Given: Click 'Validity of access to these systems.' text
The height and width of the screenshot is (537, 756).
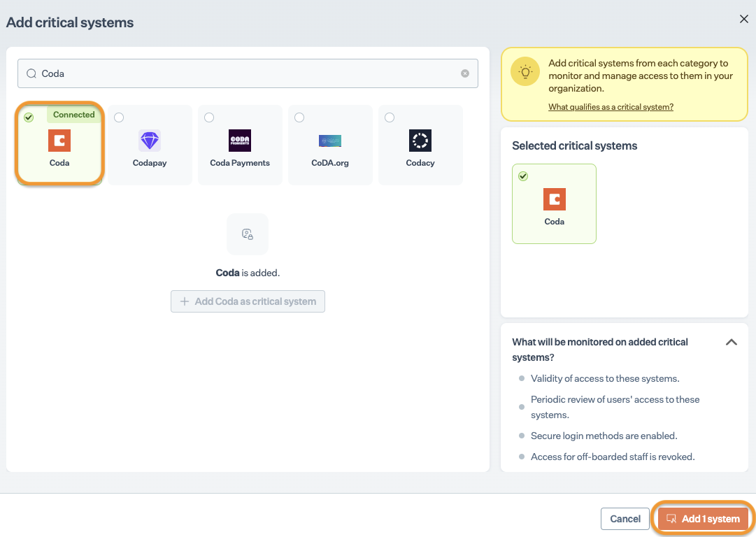Looking at the screenshot, I should (605, 378).
